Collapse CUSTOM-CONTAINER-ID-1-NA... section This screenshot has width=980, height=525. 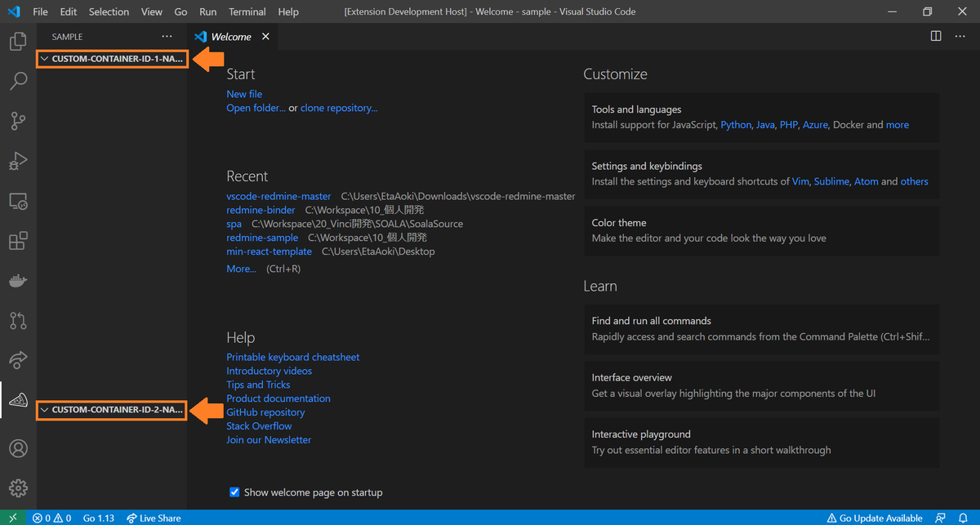[113, 59]
